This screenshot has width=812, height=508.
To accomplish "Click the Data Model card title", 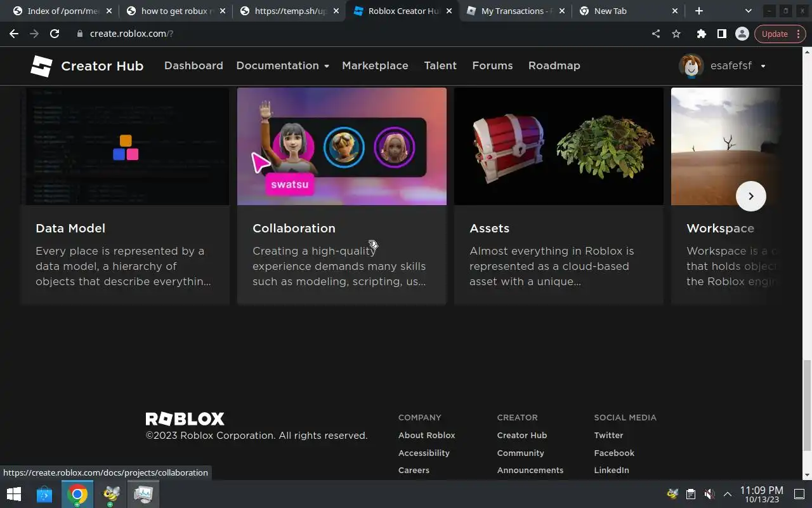I will pos(70,228).
